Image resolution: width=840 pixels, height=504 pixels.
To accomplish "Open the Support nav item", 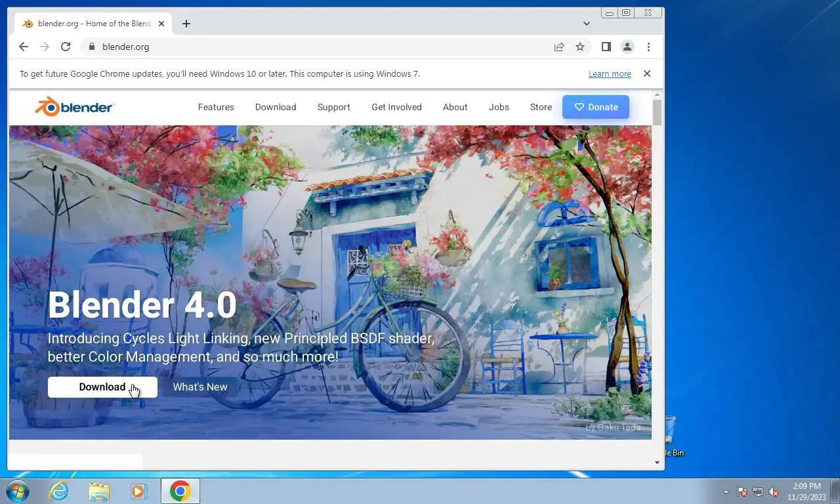I will [x=333, y=107].
